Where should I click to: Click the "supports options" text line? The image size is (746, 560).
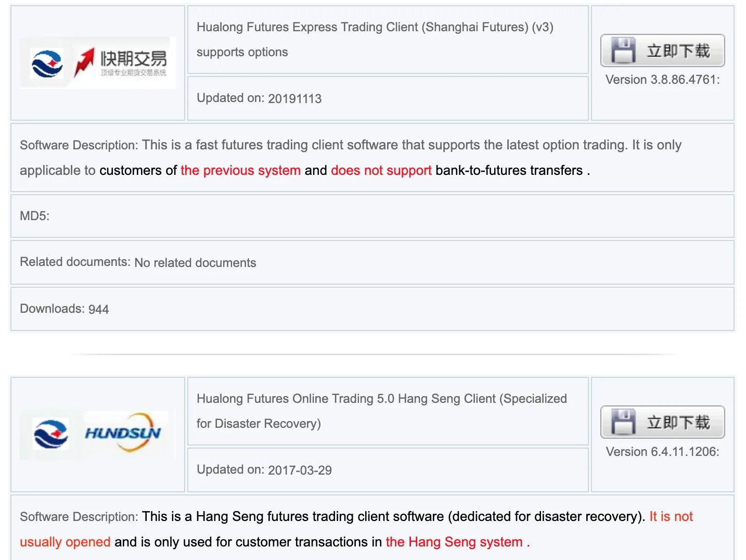[242, 52]
